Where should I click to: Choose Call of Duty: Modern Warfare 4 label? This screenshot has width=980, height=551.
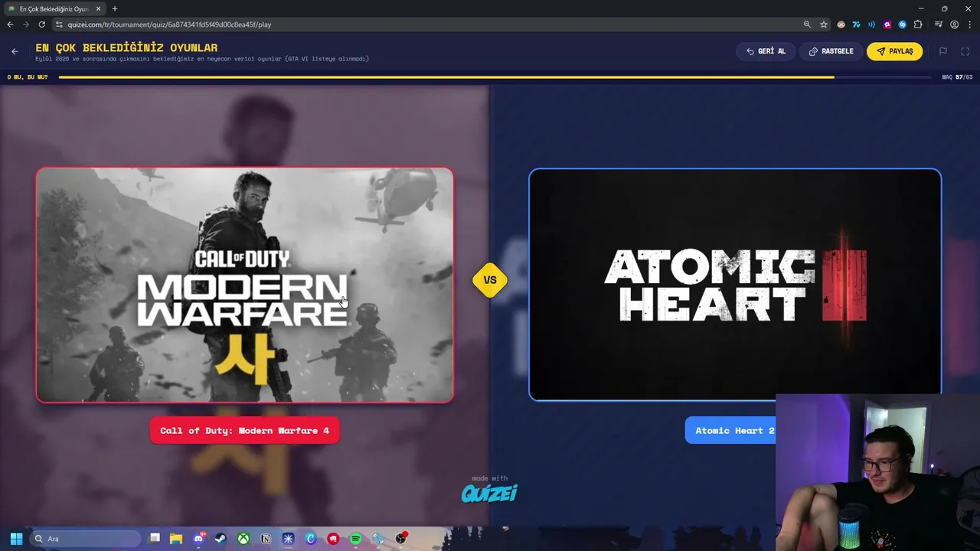244,430
